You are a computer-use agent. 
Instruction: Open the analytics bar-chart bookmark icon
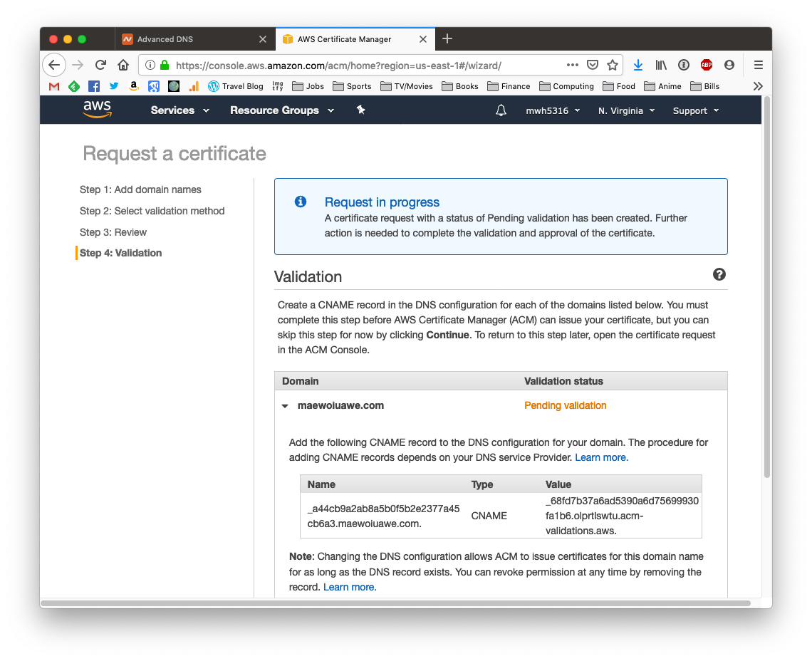click(x=194, y=86)
